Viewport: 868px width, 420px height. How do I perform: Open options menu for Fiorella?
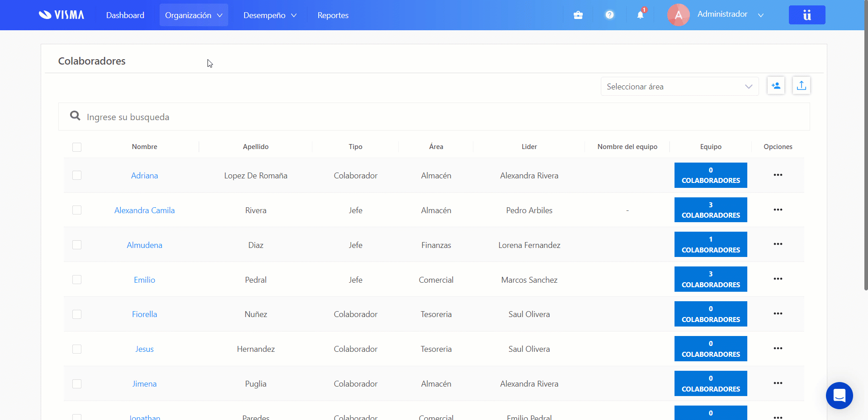(x=778, y=313)
